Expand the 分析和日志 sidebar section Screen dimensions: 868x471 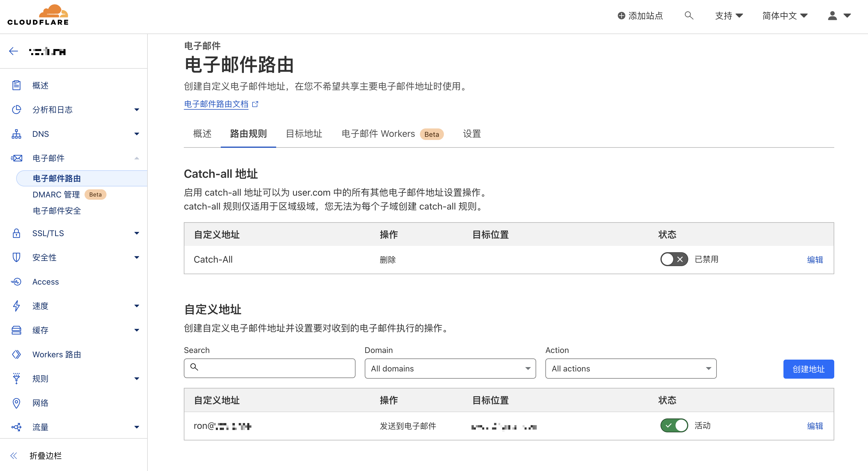coord(136,109)
